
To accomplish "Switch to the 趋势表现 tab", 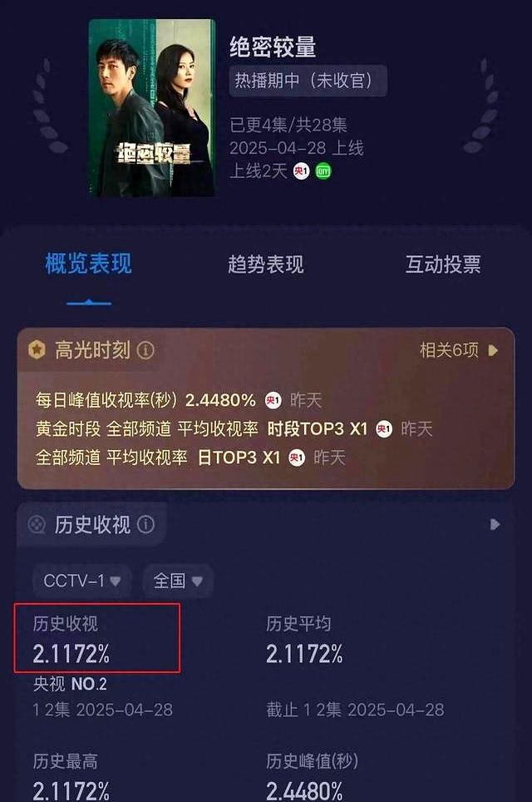I will [x=266, y=265].
